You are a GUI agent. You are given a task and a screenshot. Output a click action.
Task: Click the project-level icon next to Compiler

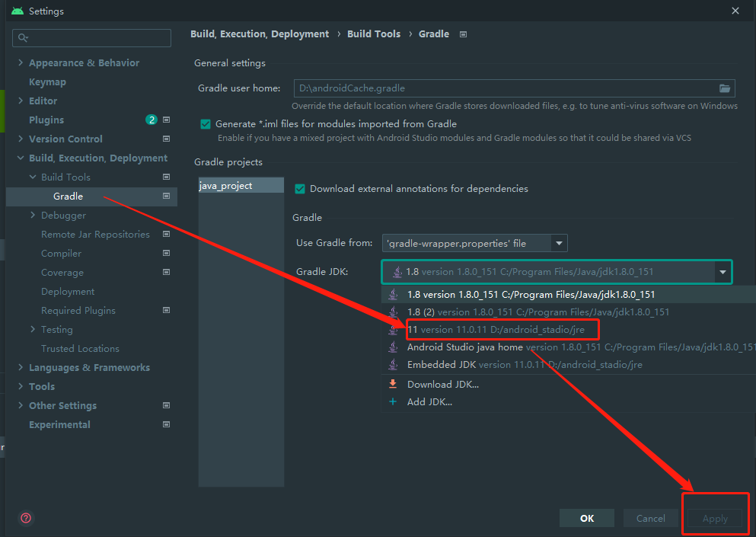pyautogui.click(x=166, y=253)
